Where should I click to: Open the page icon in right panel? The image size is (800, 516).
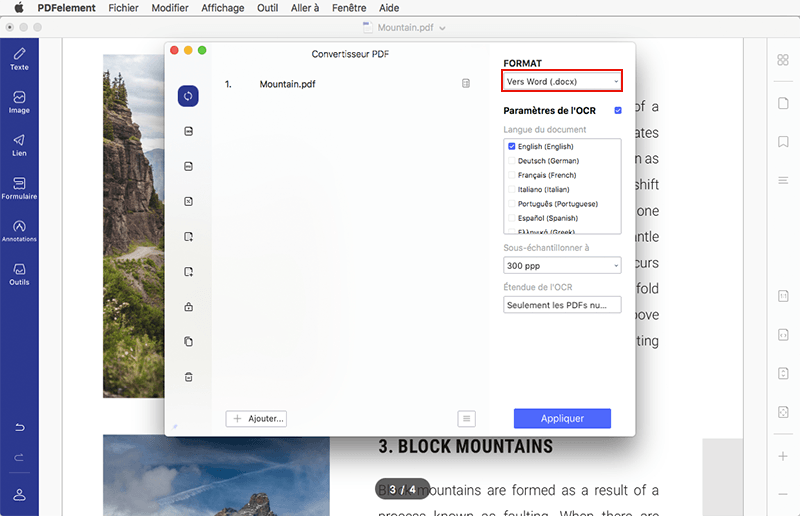783,103
